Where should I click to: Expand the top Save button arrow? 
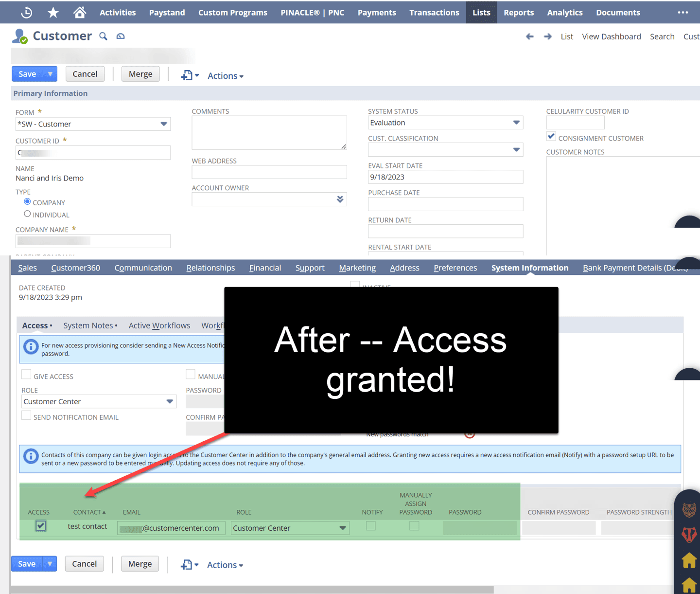point(50,74)
